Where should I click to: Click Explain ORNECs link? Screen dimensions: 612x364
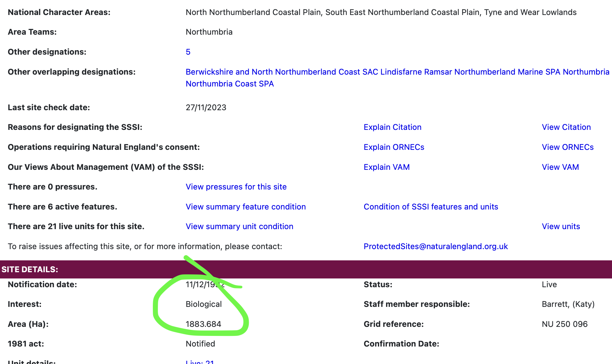click(394, 147)
